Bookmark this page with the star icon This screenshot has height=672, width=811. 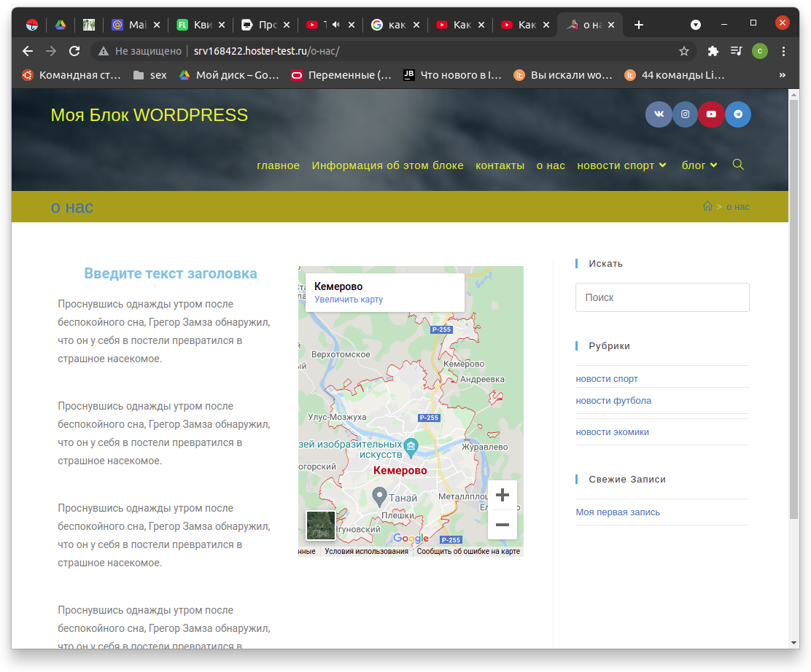684,51
